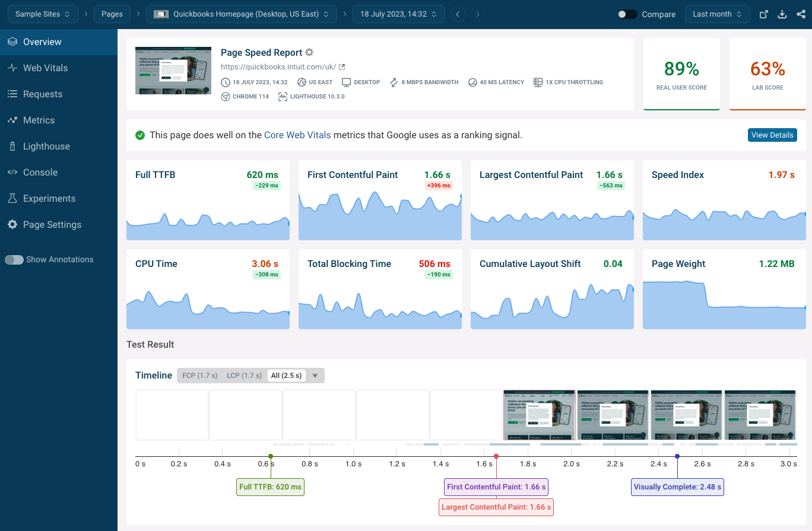Image resolution: width=812 pixels, height=531 pixels.
Task: Go to the next test result arrow
Action: (x=478, y=14)
